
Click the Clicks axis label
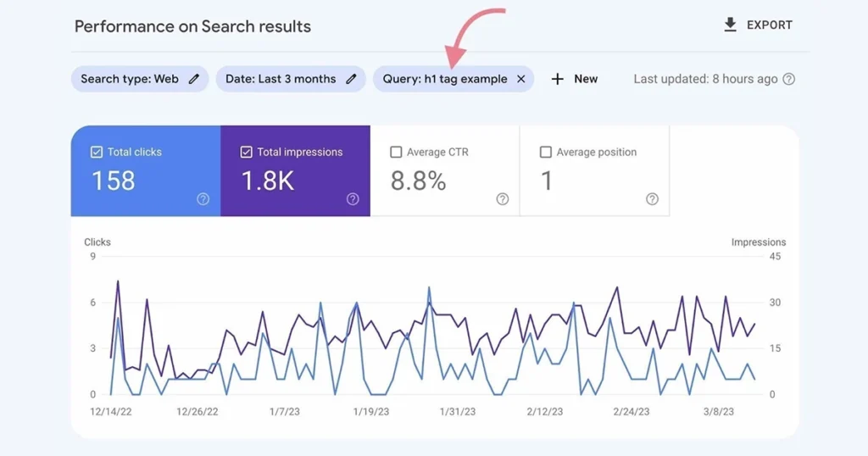point(97,242)
